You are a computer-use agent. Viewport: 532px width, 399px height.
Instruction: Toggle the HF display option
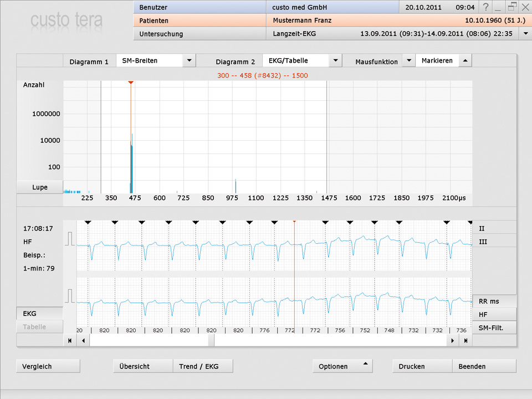[494, 314]
